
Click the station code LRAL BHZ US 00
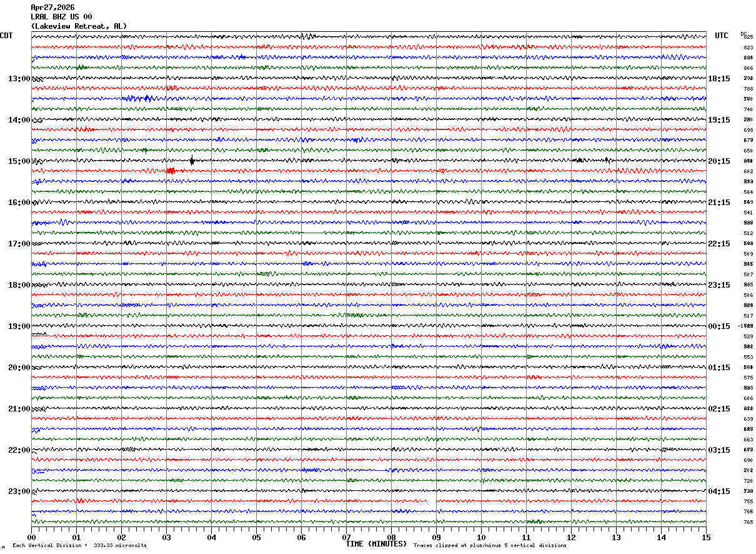pos(61,17)
